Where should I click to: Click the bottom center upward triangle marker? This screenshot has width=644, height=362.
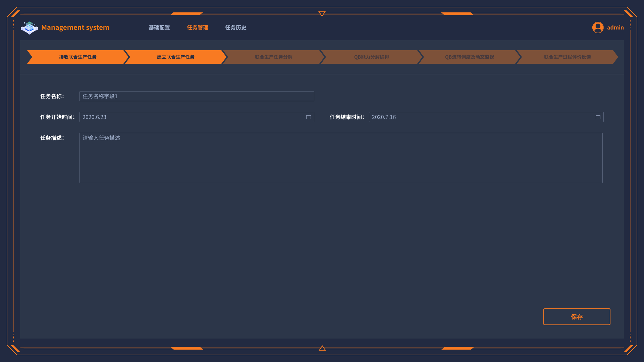click(x=322, y=348)
